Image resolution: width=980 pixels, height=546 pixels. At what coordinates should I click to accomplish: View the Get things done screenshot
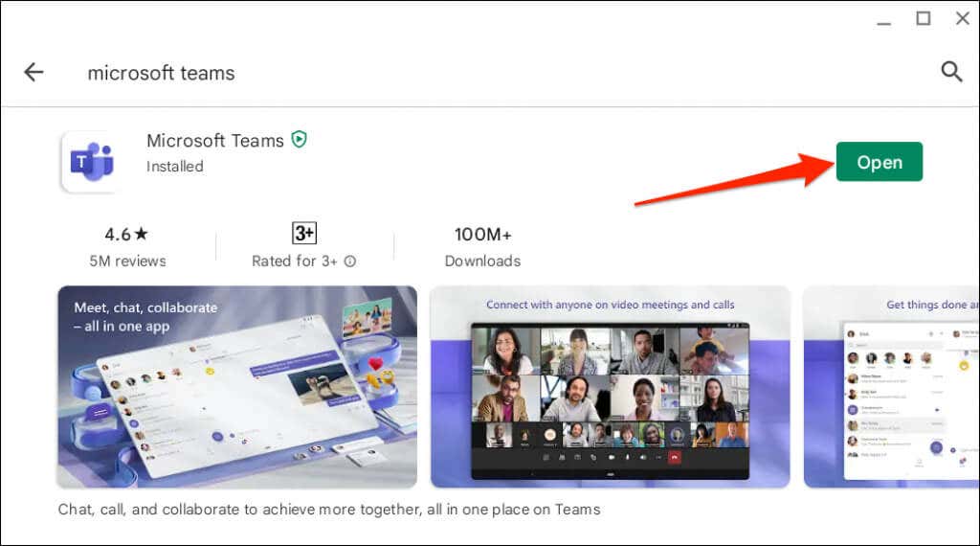pos(891,387)
